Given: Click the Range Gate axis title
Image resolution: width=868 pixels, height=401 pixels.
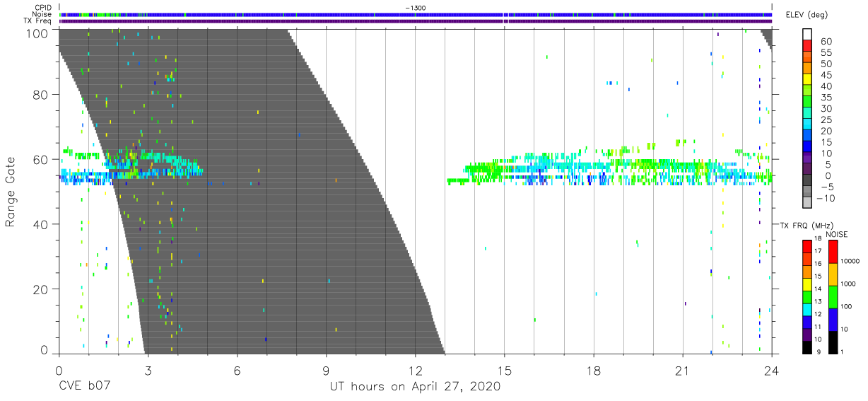Looking at the screenshot, I should (11, 192).
